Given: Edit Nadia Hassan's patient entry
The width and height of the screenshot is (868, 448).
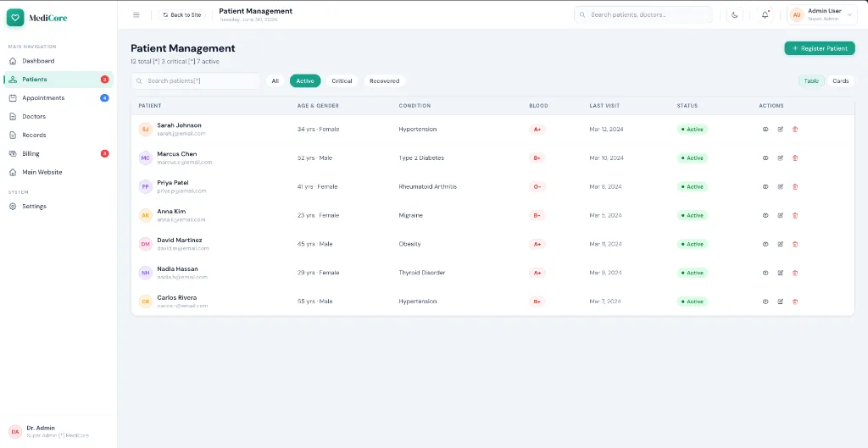Looking at the screenshot, I should tap(781, 274).
